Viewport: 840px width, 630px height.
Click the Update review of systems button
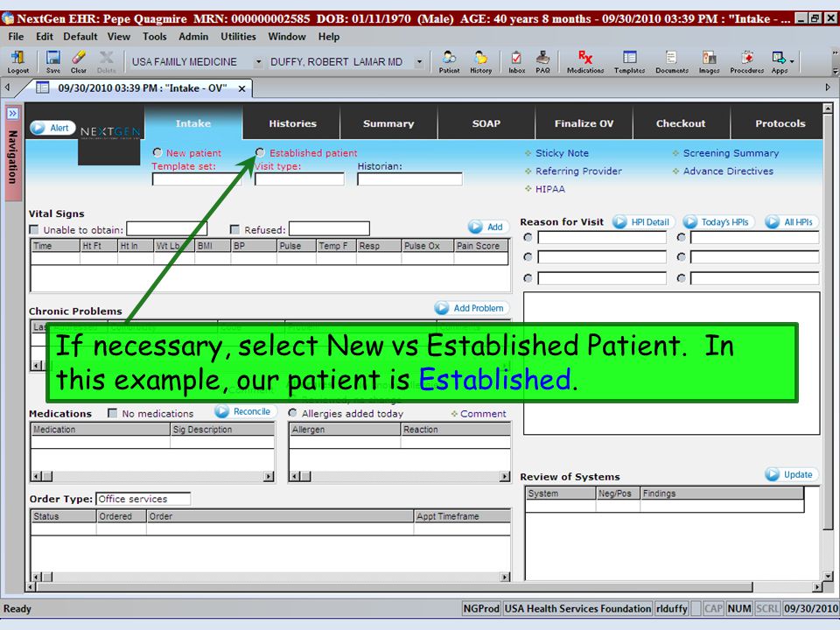pyautogui.click(x=791, y=474)
